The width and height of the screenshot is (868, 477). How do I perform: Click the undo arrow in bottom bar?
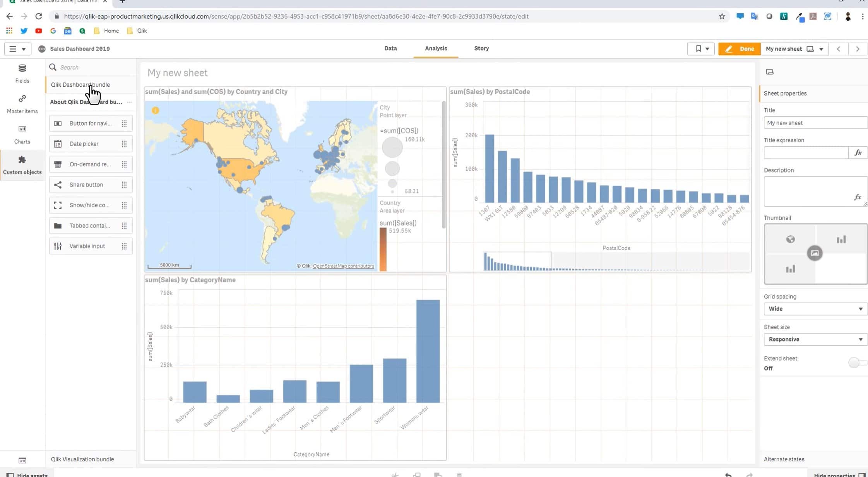click(728, 475)
